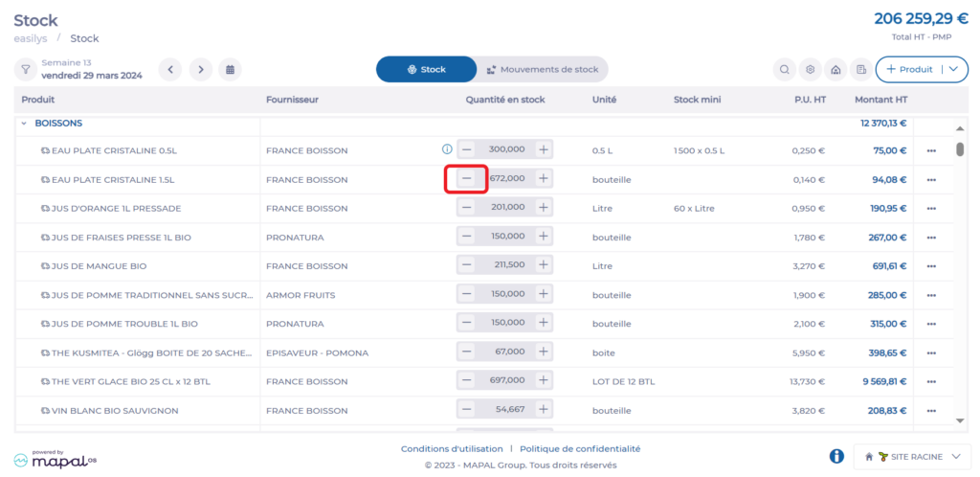Open more options for JUS DE POMME TROUBLE
The height and width of the screenshot is (477, 980).
click(x=931, y=325)
